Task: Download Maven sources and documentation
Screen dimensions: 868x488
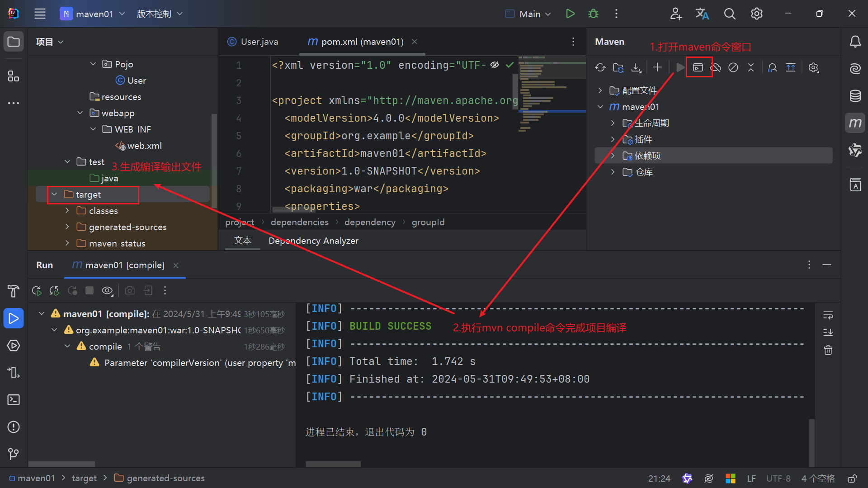Action: coord(636,67)
